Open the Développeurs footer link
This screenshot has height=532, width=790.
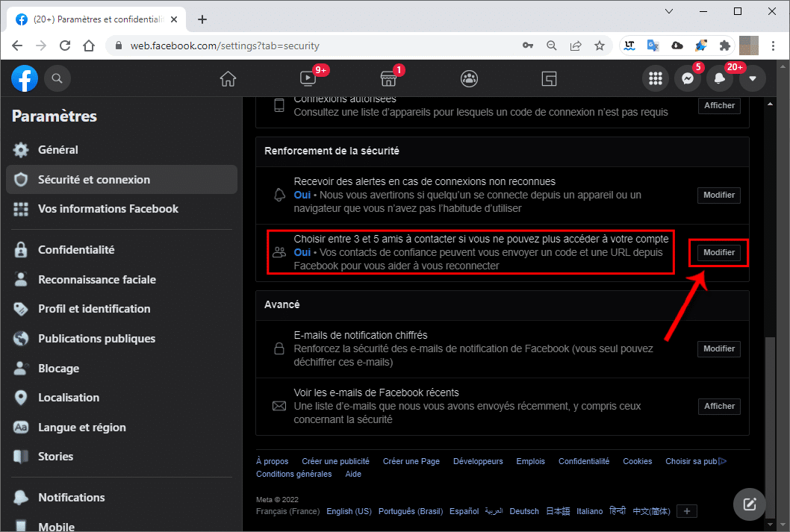click(x=478, y=462)
